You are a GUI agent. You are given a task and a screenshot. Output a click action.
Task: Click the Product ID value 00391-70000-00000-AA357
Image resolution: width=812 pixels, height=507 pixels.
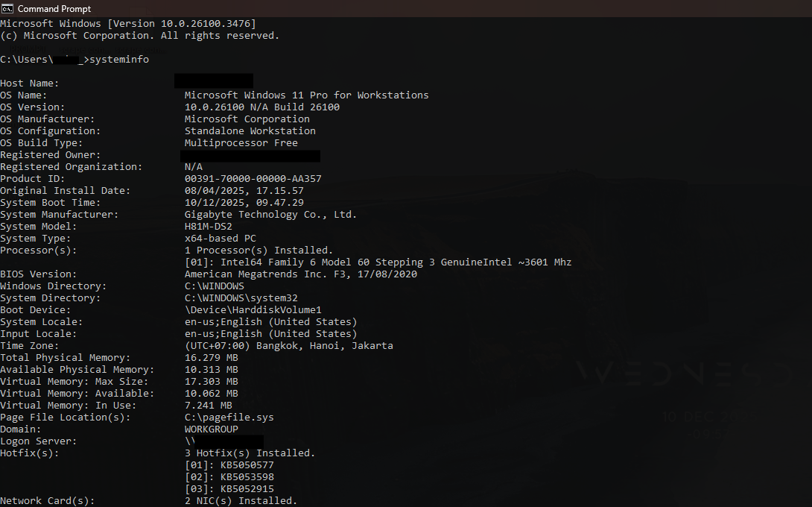[253, 179]
